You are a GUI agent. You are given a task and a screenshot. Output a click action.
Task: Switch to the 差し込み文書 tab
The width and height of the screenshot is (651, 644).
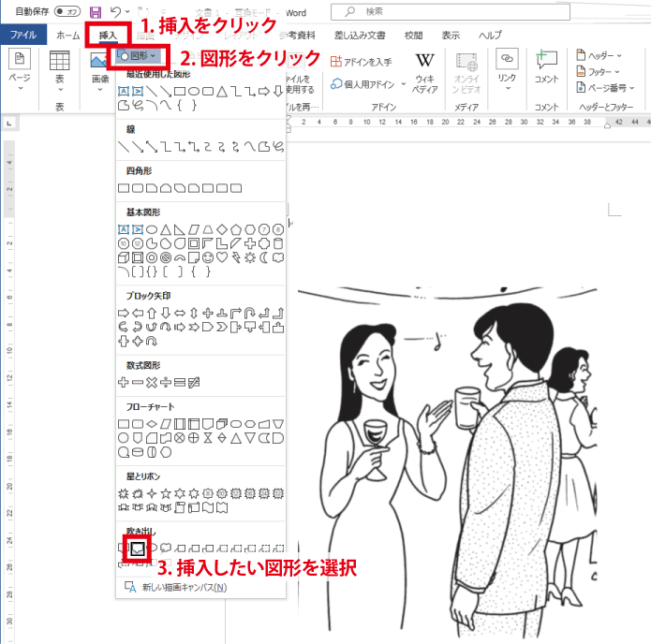[x=360, y=36]
